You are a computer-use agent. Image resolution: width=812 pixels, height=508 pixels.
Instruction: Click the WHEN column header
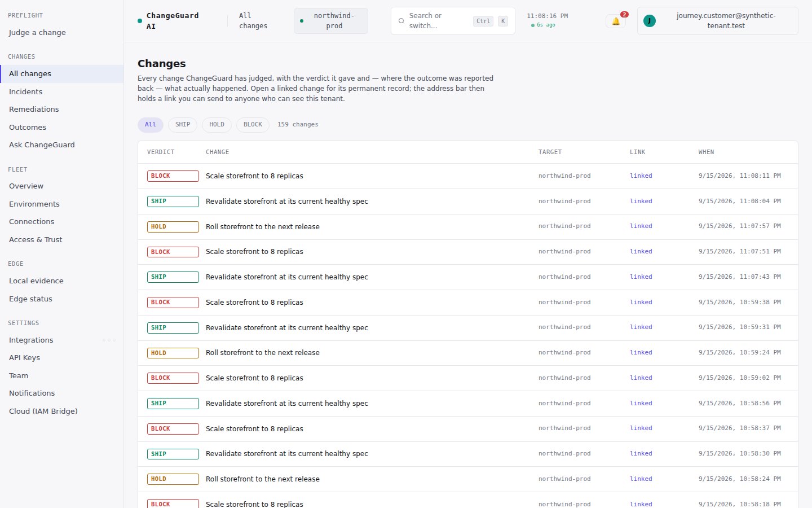click(x=706, y=152)
